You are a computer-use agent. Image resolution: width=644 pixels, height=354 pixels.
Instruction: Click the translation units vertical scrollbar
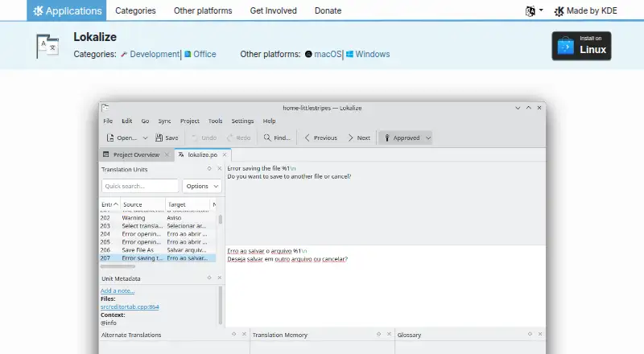pyautogui.click(x=221, y=220)
